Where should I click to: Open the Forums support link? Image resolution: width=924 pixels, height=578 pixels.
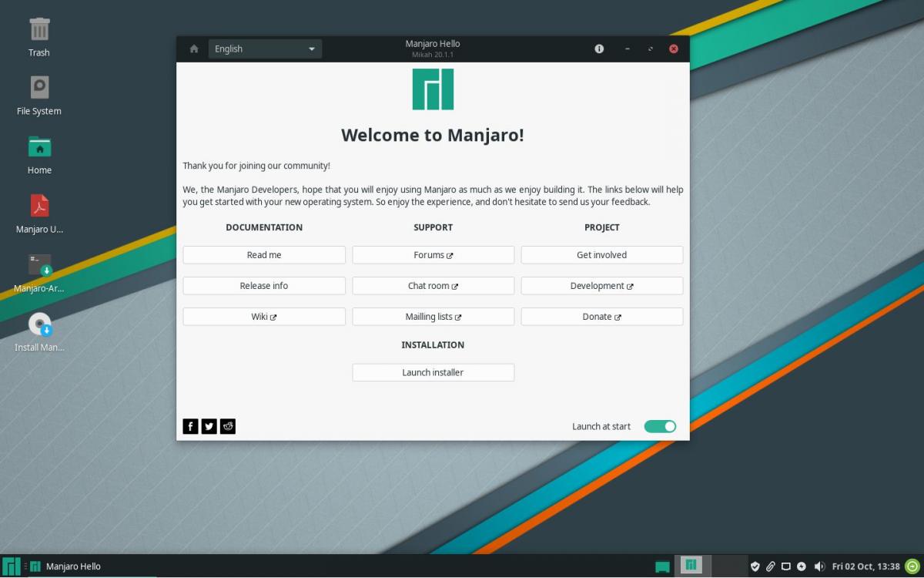point(433,255)
